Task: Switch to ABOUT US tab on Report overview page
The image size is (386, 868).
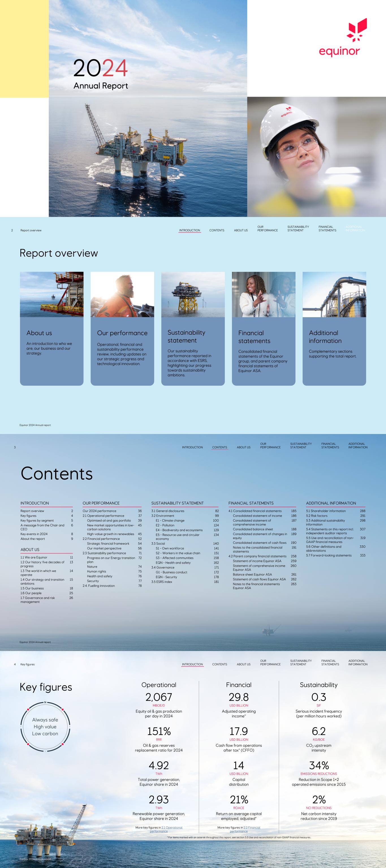Action: tap(241, 231)
